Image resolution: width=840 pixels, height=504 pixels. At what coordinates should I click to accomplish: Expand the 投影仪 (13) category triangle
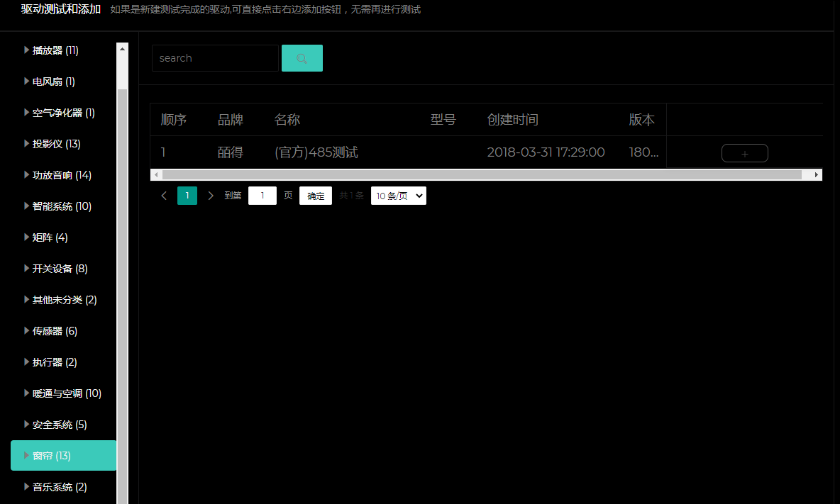click(26, 144)
